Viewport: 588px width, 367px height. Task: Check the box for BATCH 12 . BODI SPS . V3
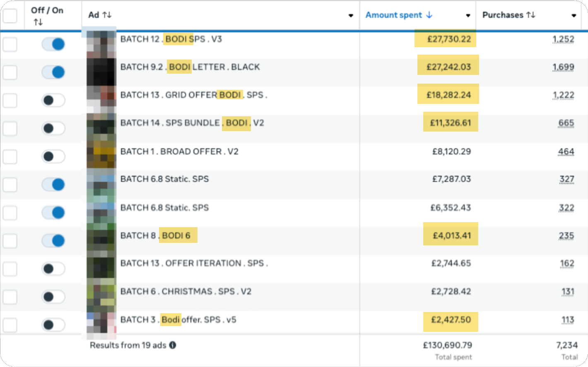[10, 44]
